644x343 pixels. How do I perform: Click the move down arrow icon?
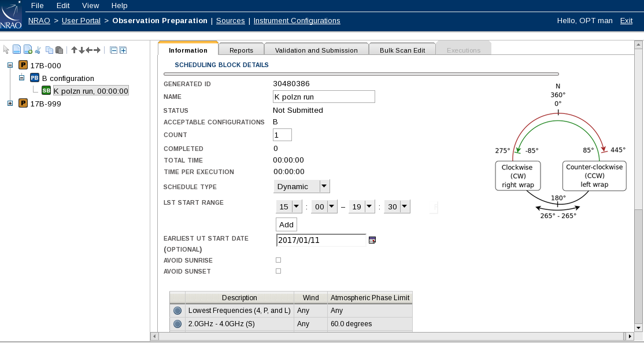coord(82,50)
